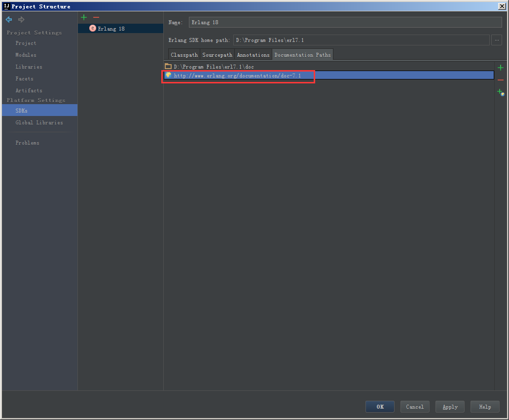Open the Annotations tab
Screen dimensions: 509x420
tap(253, 54)
